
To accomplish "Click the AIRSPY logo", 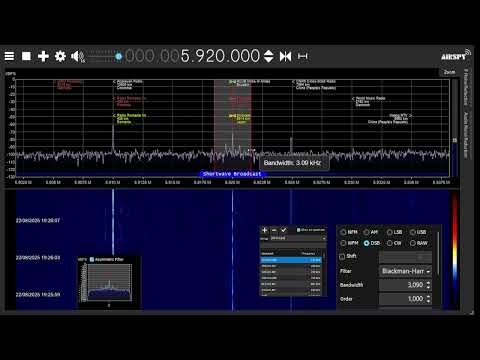I will 455,56.
